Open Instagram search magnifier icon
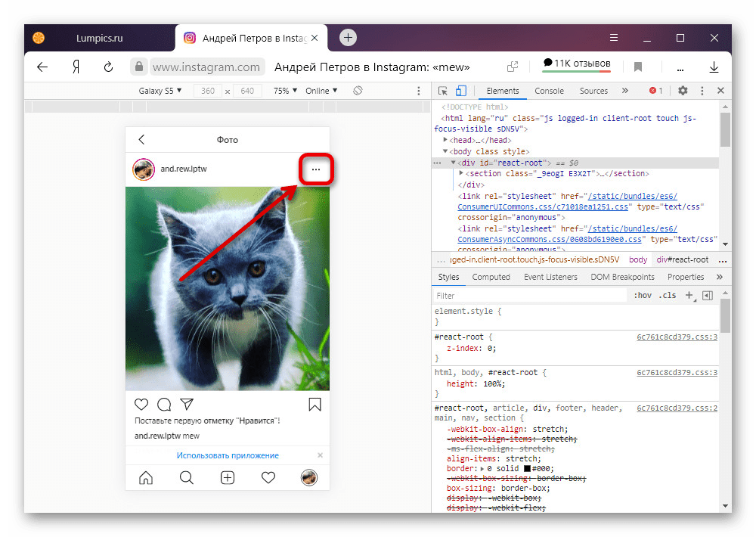The image size is (756, 537). click(x=187, y=477)
